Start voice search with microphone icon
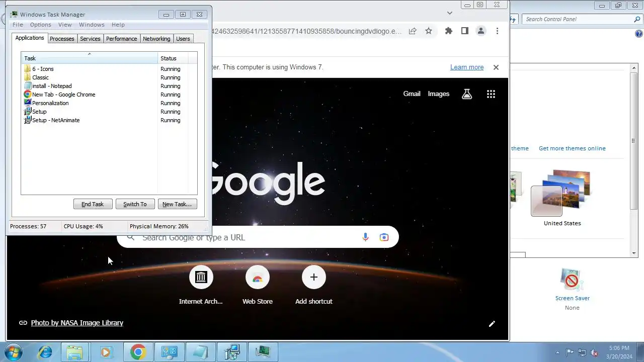This screenshot has width=644, height=362. [x=366, y=237]
